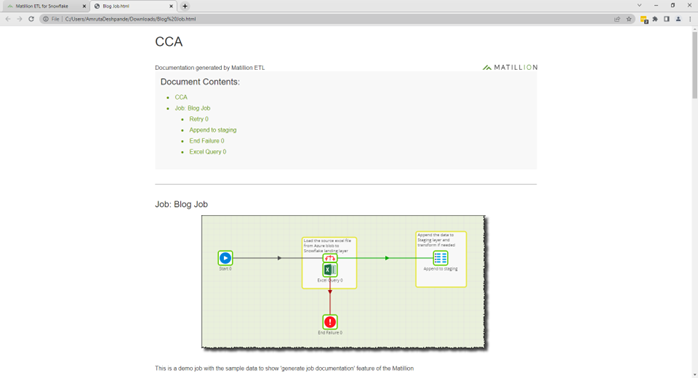Click the vertical page scrollbar thumb
This screenshot has height=378, width=698.
click(694, 65)
